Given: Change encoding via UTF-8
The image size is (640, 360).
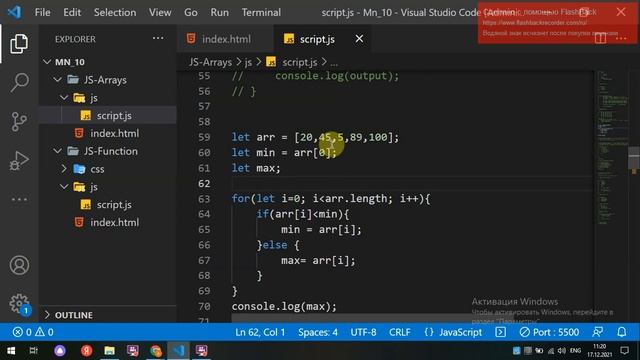Looking at the screenshot, I should (x=363, y=332).
